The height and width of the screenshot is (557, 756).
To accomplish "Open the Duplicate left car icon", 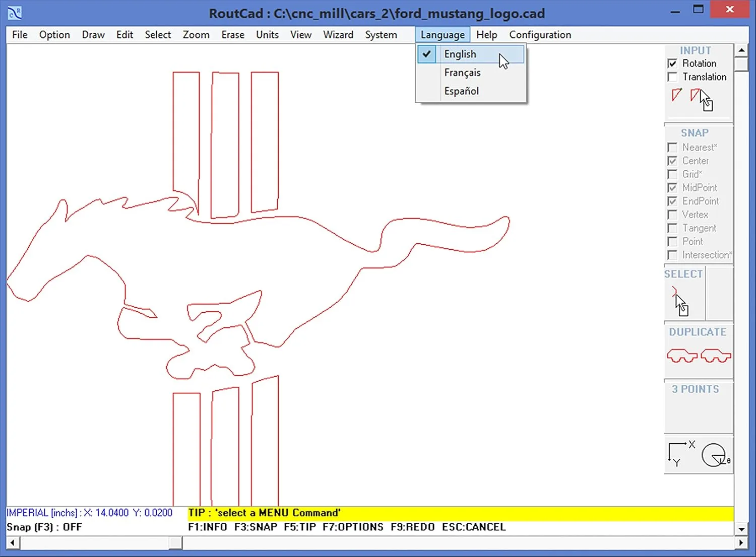I will click(681, 355).
